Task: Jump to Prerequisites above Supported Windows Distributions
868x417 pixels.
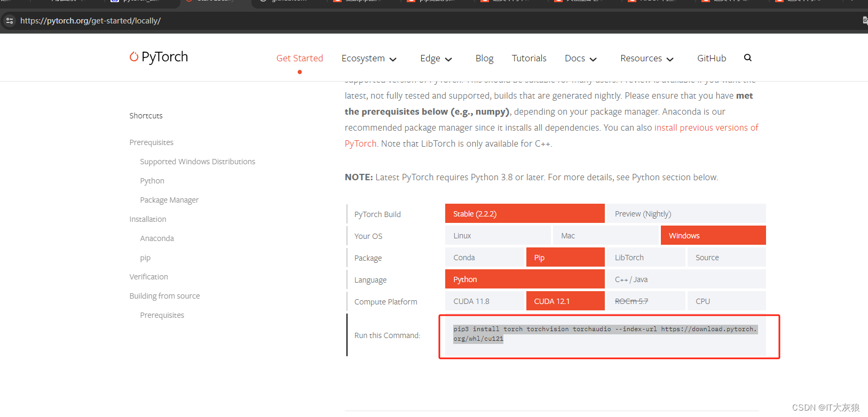Action: point(151,142)
